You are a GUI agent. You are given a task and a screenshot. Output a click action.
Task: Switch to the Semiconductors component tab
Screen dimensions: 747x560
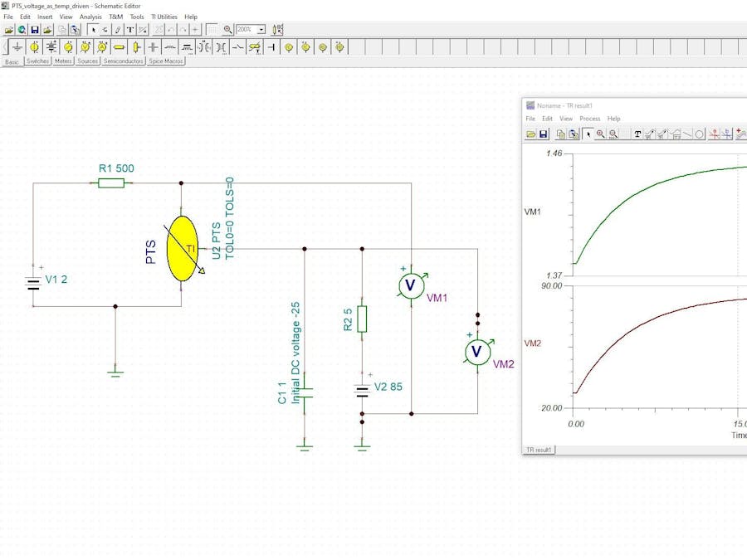(x=122, y=61)
